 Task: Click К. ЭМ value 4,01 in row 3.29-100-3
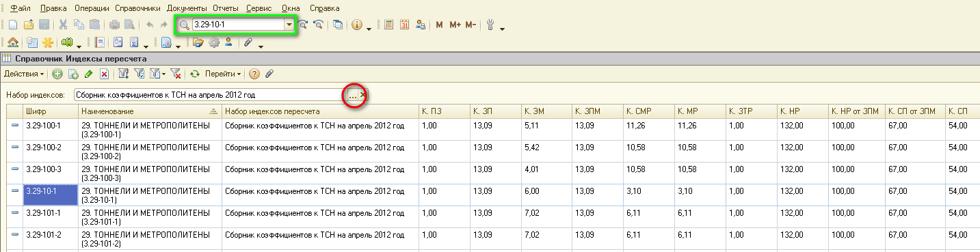pyautogui.click(x=546, y=173)
